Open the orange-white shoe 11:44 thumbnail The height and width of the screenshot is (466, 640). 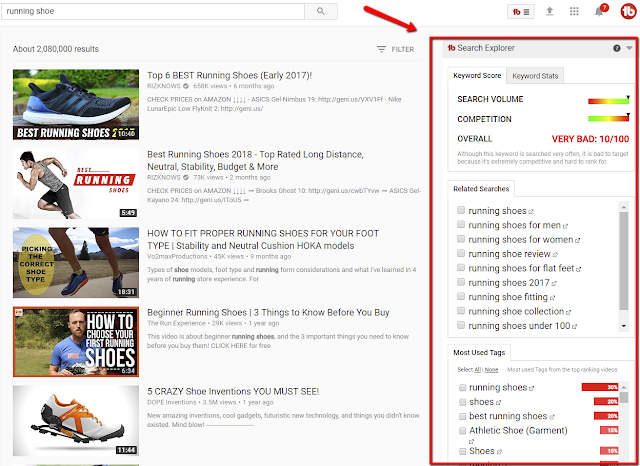pos(76,421)
